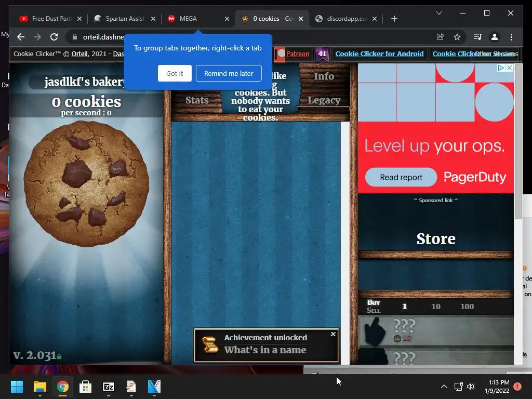This screenshot has width=532, height=399.
Task: Switch to the Free Dust Particles tab
Action: (x=50, y=19)
